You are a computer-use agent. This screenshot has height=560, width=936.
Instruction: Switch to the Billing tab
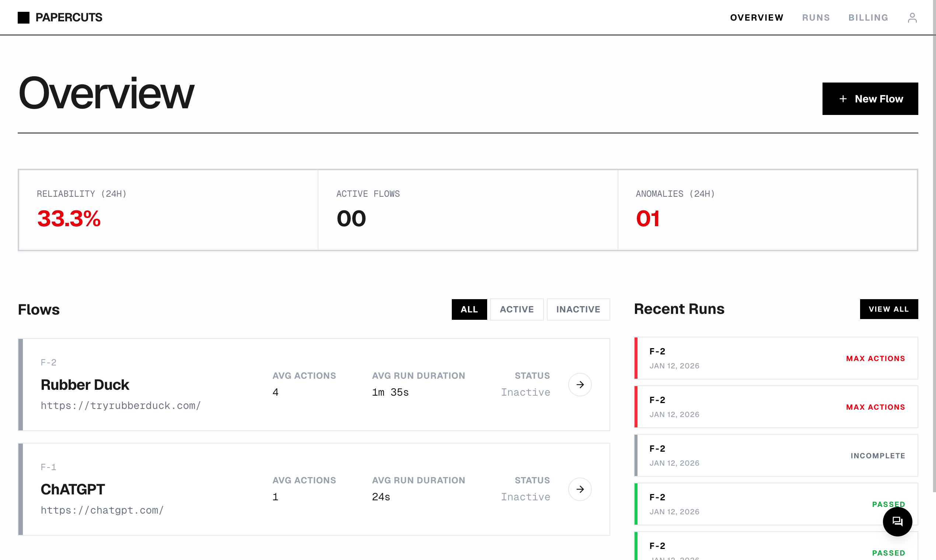[868, 18]
